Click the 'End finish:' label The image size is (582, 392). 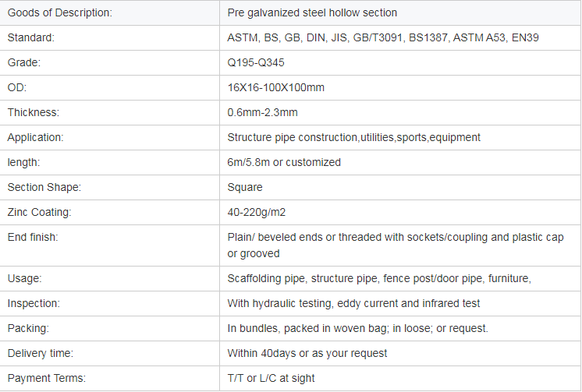coord(33,237)
